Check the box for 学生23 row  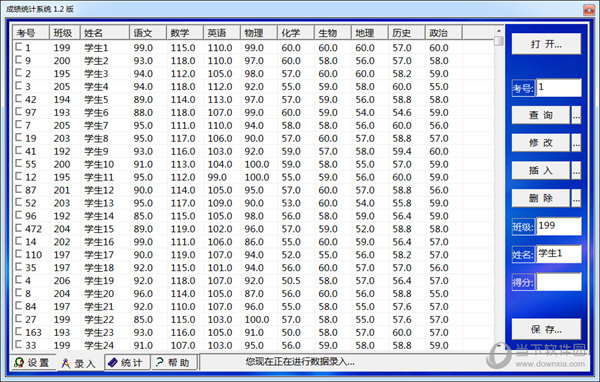coord(18,331)
